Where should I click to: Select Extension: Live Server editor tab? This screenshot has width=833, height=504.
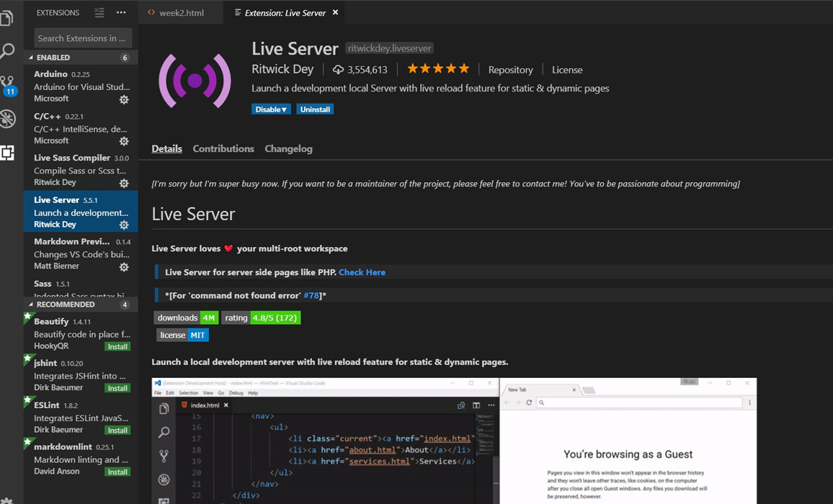(284, 12)
